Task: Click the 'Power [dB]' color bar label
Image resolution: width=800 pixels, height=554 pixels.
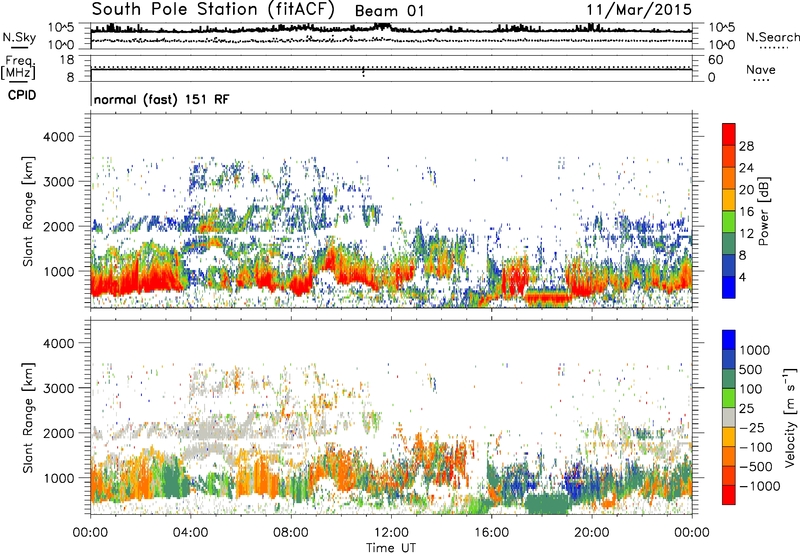Action: click(763, 211)
